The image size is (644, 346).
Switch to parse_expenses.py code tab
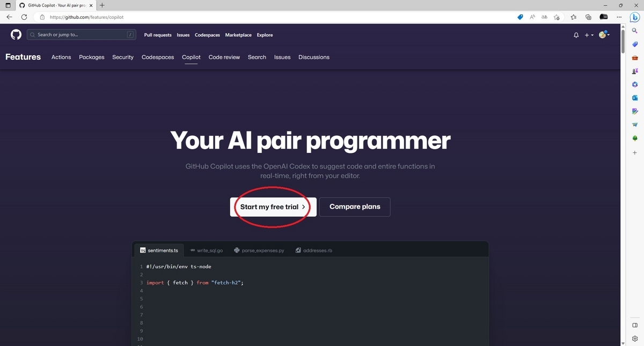coord(259,251)
